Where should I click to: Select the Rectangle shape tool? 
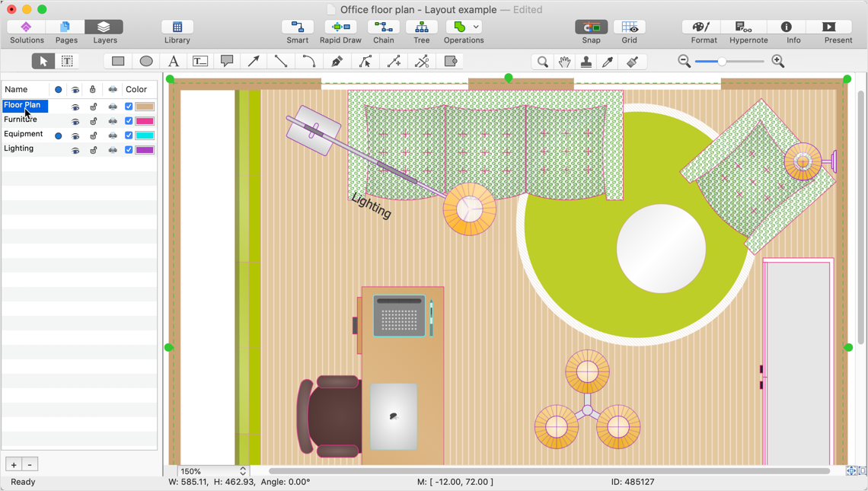tap(118, 61)
